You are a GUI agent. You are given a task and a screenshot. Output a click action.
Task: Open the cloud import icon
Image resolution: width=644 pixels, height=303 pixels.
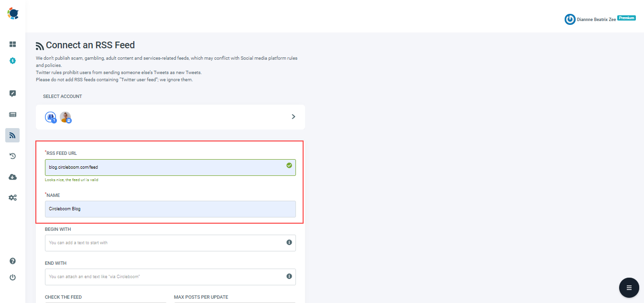click(x=13, y=176)
